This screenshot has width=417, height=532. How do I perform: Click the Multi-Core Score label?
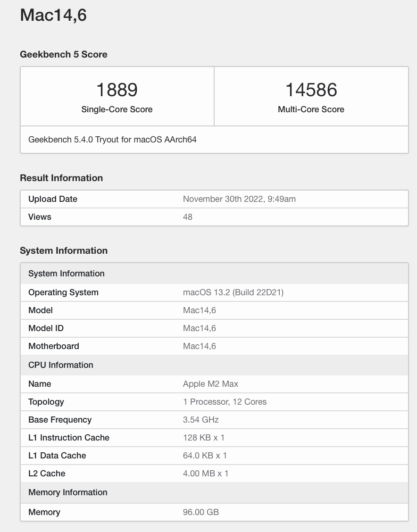[x=311, y=109]
